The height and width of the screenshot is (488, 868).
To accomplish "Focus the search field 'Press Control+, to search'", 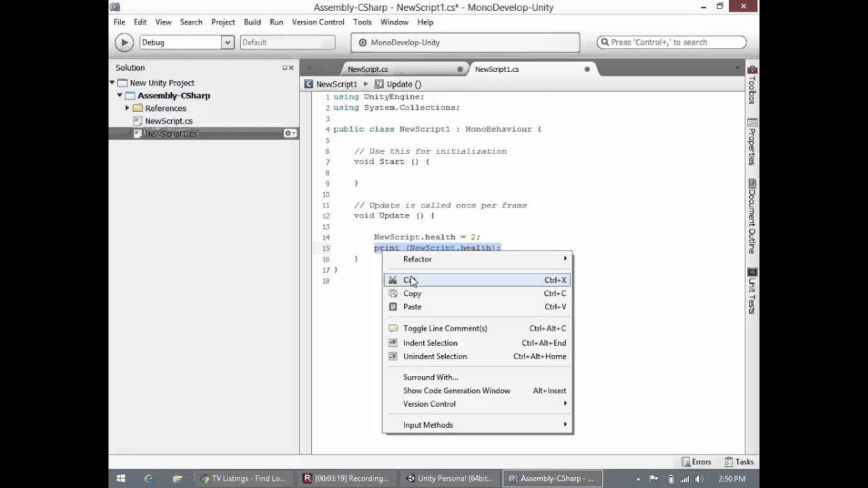I will coord(671,42).
